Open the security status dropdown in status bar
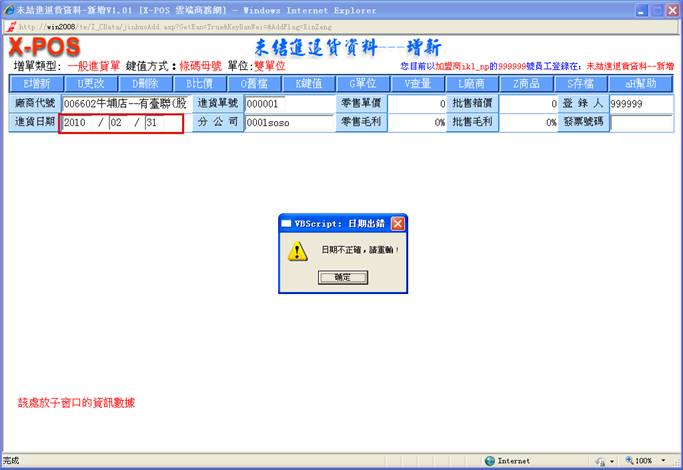 611,461
